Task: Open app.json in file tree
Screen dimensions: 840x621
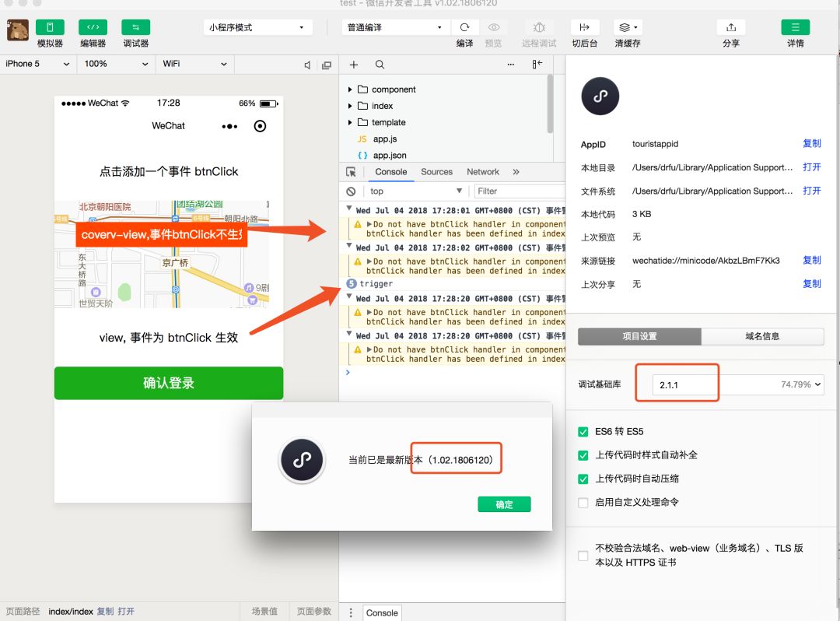Action: point(390,156)
